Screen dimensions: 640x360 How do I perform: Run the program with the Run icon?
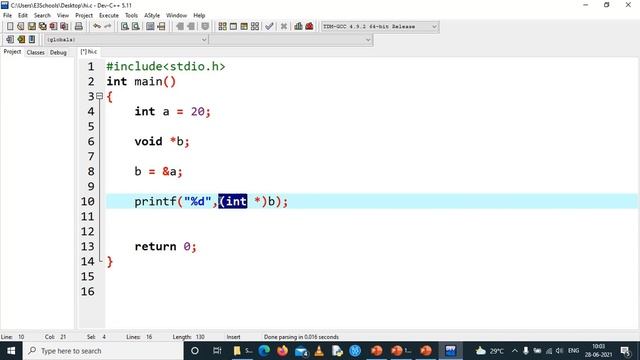coord(233,27)
